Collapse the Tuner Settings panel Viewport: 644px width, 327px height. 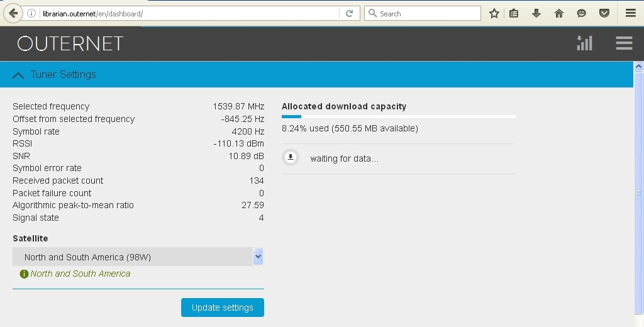(x=18, y=75)
